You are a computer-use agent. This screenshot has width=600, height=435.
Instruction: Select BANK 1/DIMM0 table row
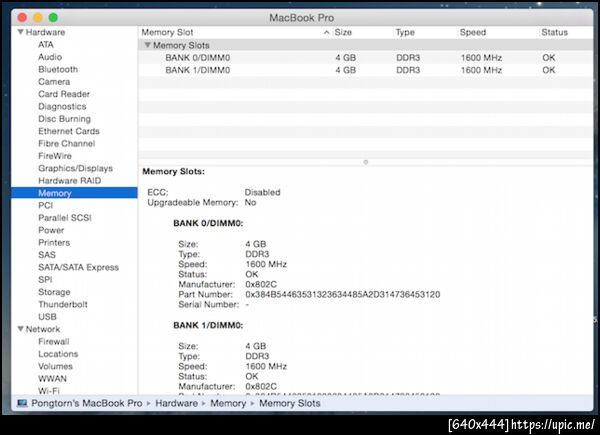(365, 70)
